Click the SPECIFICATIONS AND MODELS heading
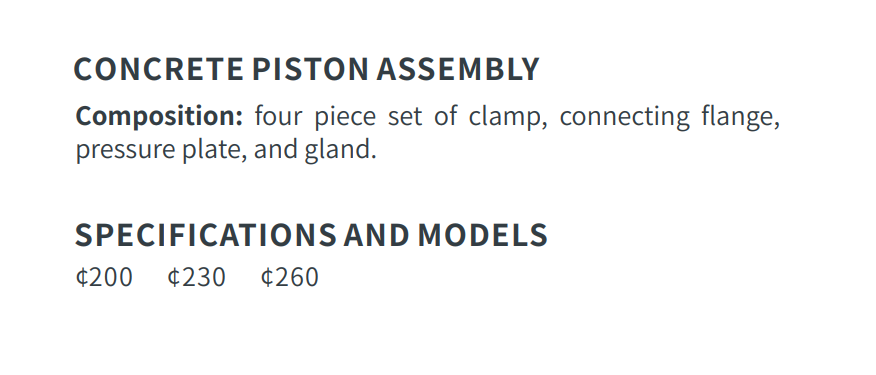 tap(311, 235)
